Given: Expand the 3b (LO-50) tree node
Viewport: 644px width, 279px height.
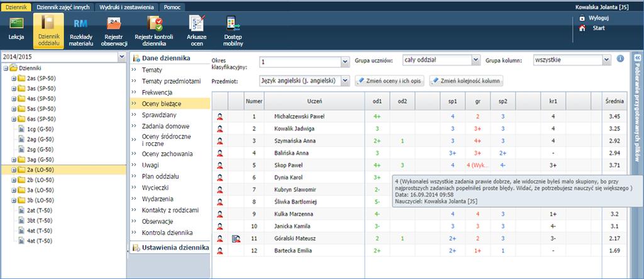Looking at the screenshot, I should (x=14, y=200).
